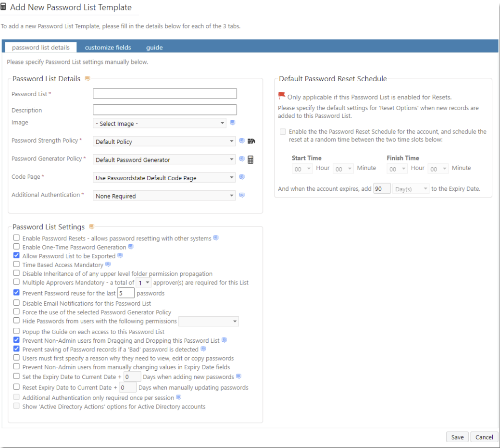This screenshot has width=500, height=448.
Task: Click the info icon next to Enable Password Resets
Action: click(216, 238)
